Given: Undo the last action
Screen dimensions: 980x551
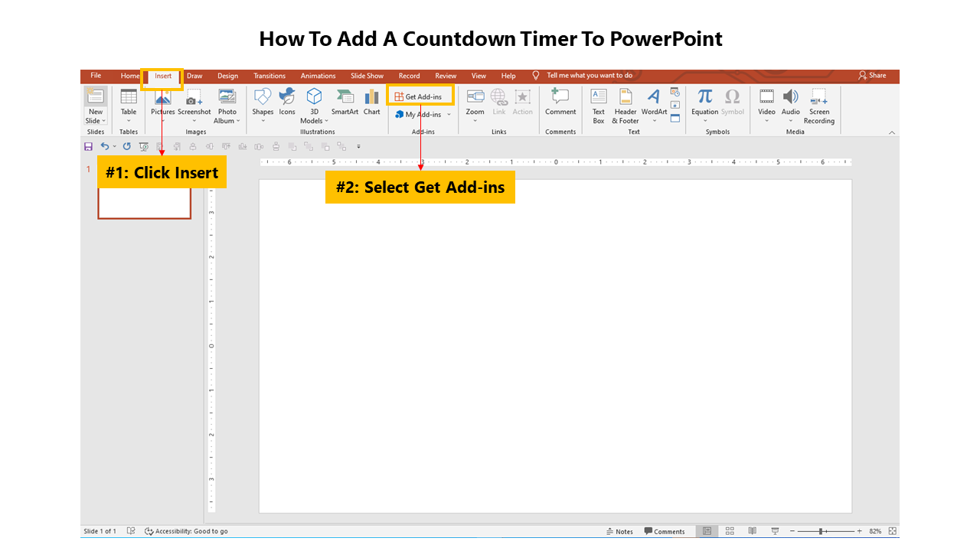Looking at the screenshot, I should click(x=104, y=146).
